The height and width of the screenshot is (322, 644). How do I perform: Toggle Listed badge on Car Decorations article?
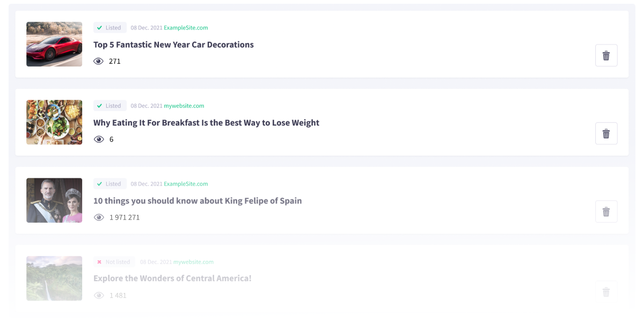[x=110, y=27]
